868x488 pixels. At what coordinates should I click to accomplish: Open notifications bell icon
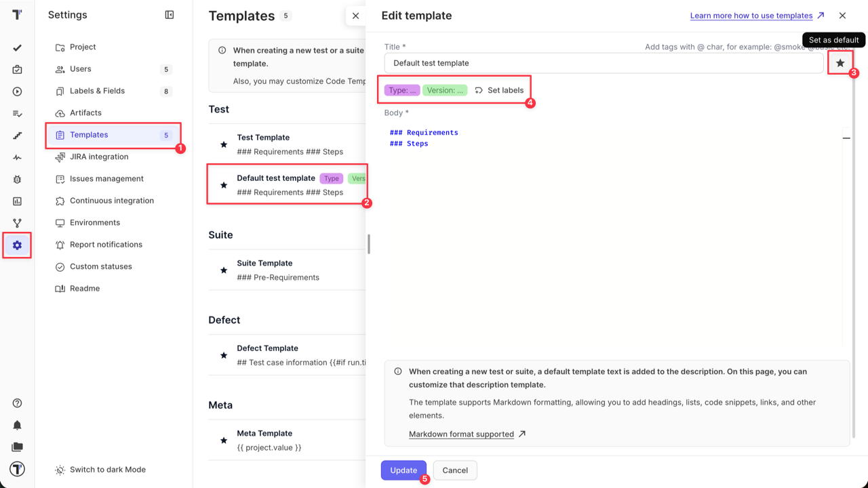pyautogui.click(x=17, y=425)
